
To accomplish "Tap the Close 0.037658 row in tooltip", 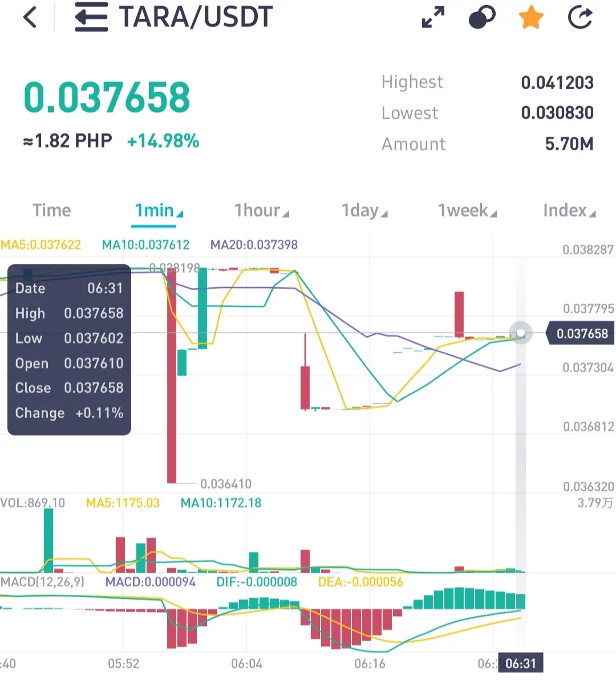I will tap(69, 388).
